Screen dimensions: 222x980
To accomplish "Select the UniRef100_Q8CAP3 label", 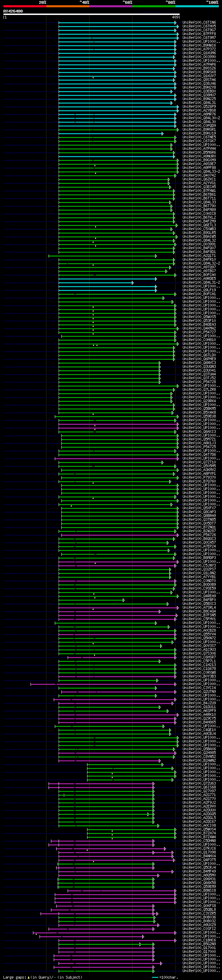I will tap(199, 512).
